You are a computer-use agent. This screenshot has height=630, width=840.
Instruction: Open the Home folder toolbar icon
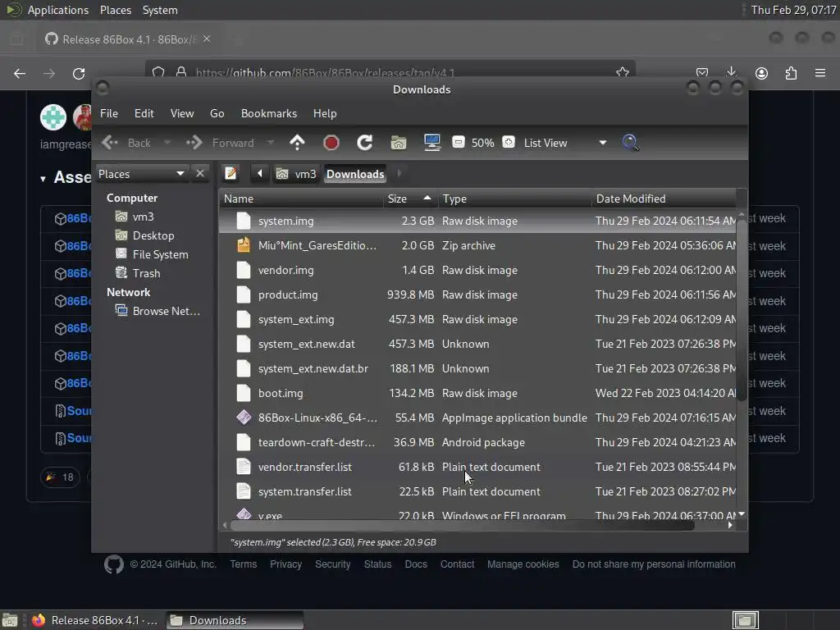click(x=398, y=143)
